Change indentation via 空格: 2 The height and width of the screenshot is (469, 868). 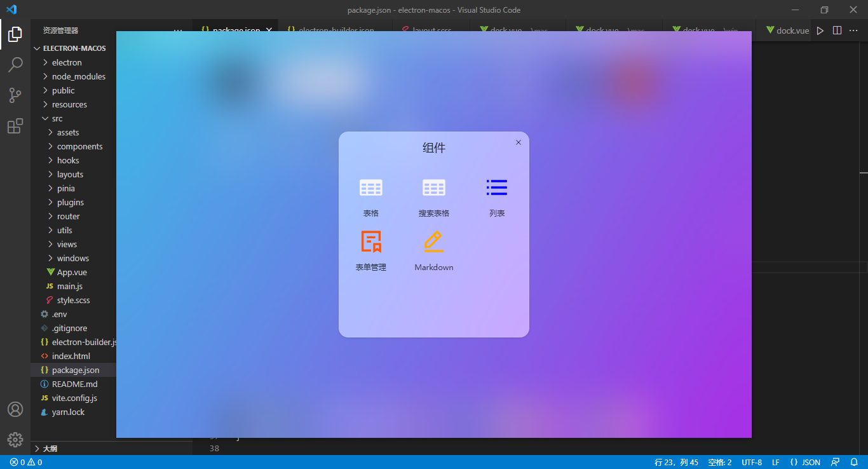pos(720,462)
